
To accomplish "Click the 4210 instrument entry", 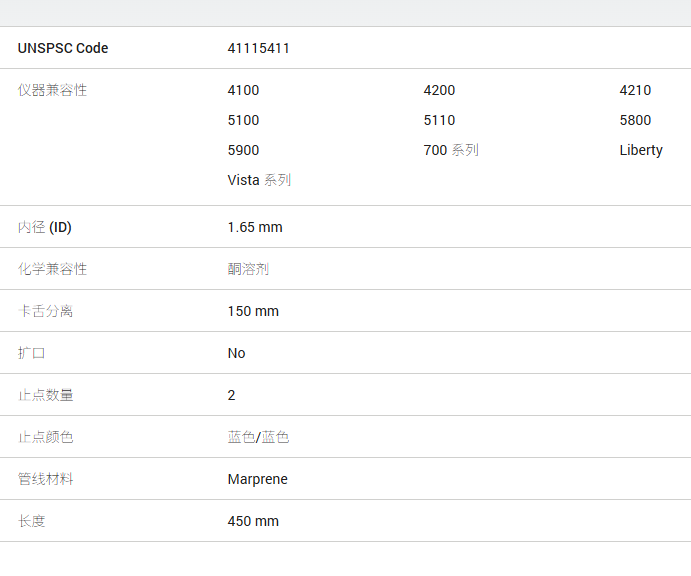I will point(635,90).
